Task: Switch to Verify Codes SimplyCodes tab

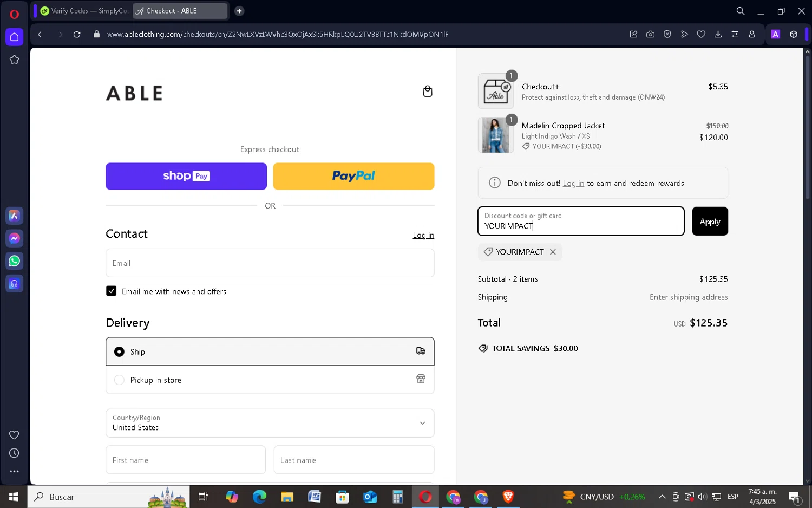Action: (84, 11)
